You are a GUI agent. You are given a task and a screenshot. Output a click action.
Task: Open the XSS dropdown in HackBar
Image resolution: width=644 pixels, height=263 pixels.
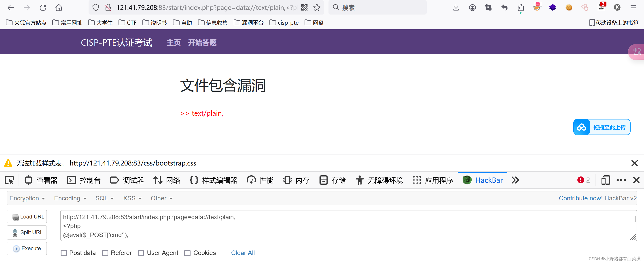(132, 198)
